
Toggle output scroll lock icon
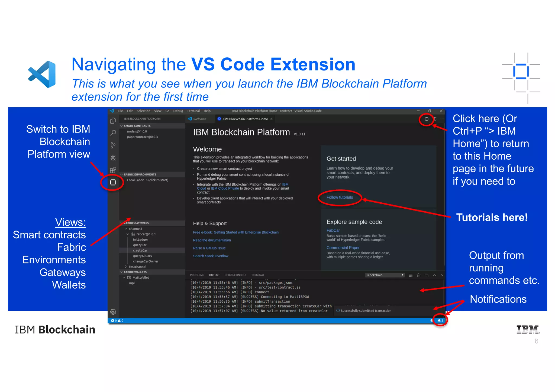pyautogui.click(x=419, y=275)
